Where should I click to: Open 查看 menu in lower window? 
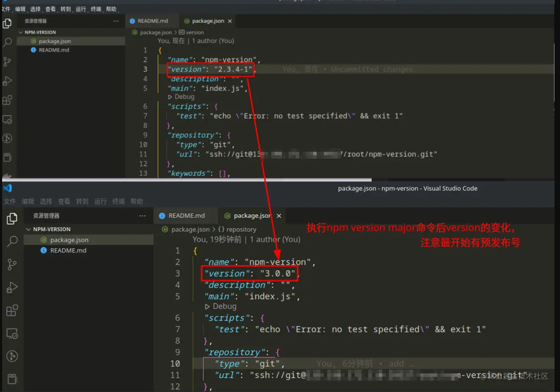64,201
